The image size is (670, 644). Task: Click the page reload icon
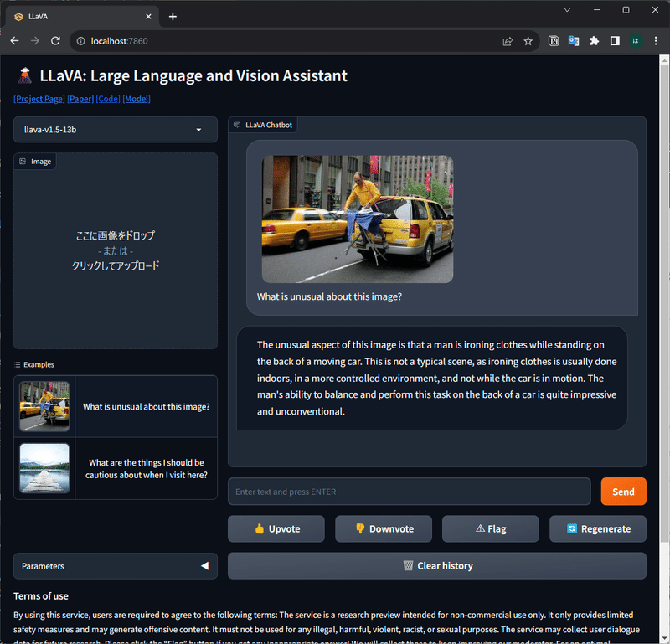coord(55,40)
